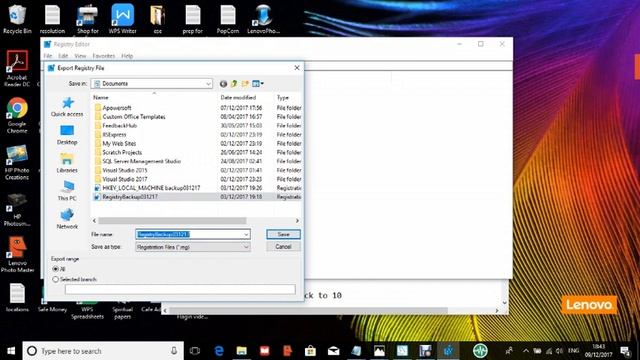Go to Desktop in the places bar
Screen dimensions: 640x360
click(x=67, y=135)
